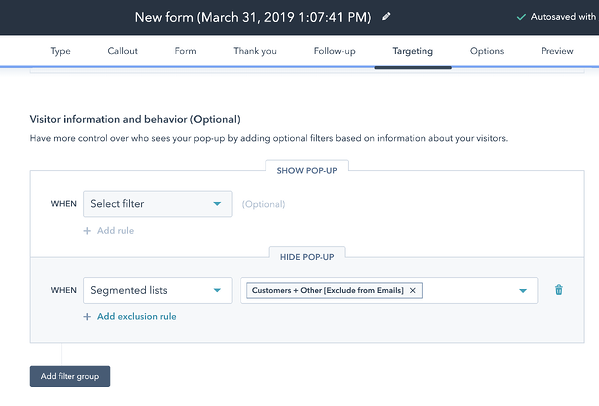Image resolution: width=599 pixels, height=406 pixels.
Task: Delete the Segmented lists exclusion rule
Action: [x=559, y=290]
